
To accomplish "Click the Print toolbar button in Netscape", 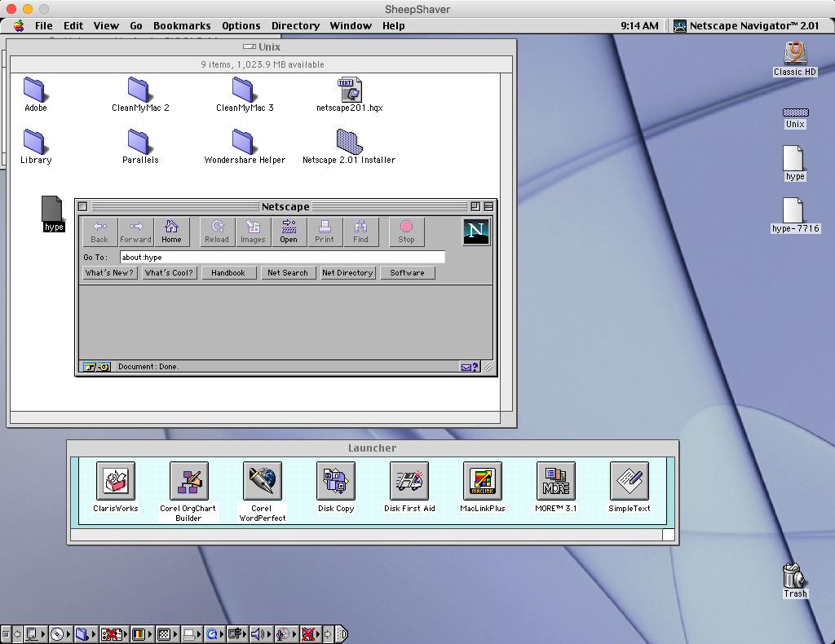I will tap(325, 232).
